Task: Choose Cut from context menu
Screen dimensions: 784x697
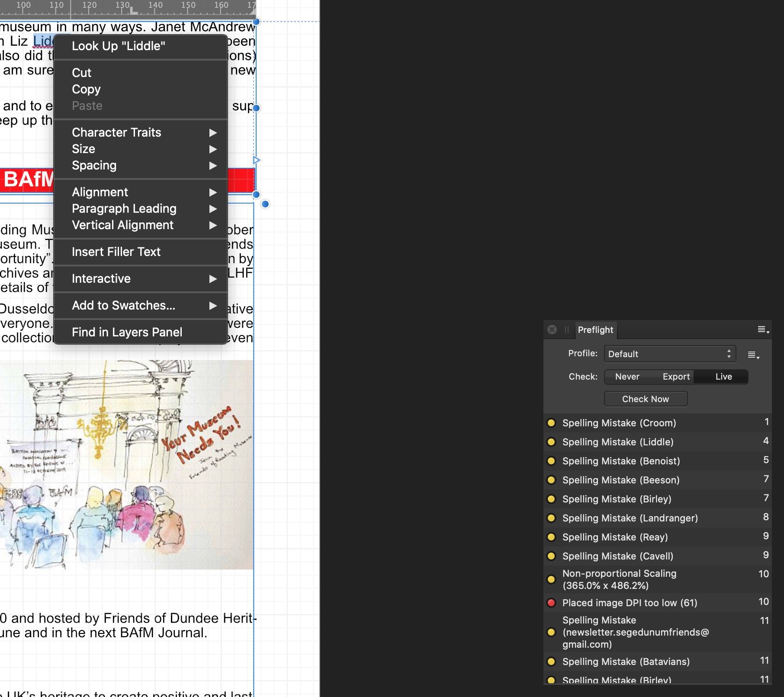Action: tap(141, 73)
